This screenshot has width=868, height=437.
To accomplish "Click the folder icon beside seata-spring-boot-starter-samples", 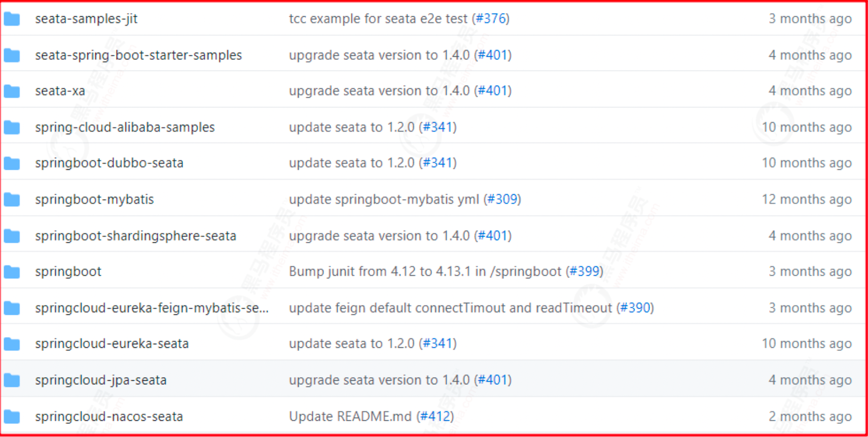I will point(12,55).
